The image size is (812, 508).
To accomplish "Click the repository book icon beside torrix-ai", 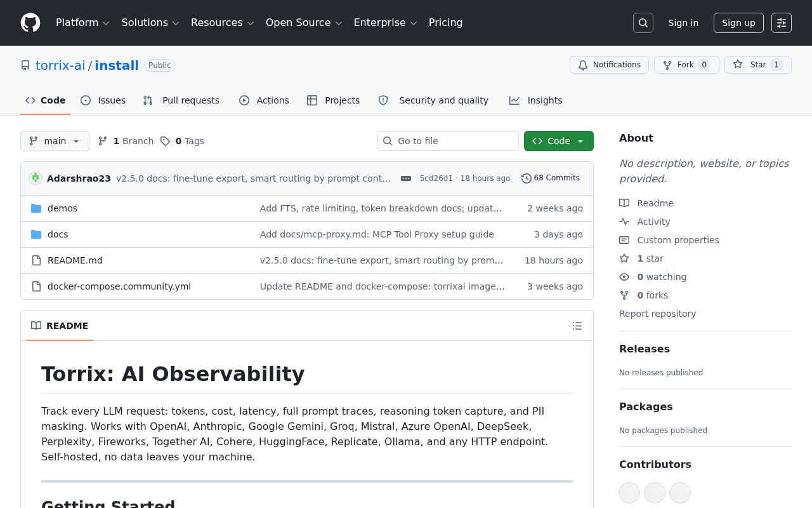I will click(25, 65).
